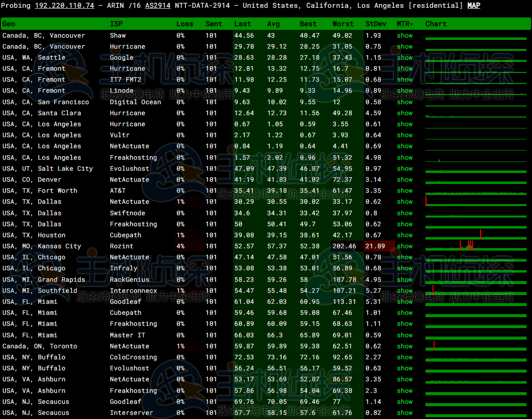This screenshot has width=532, height=419.
Task: Select the Kansas City worst value 202.46
Action: 344,246
